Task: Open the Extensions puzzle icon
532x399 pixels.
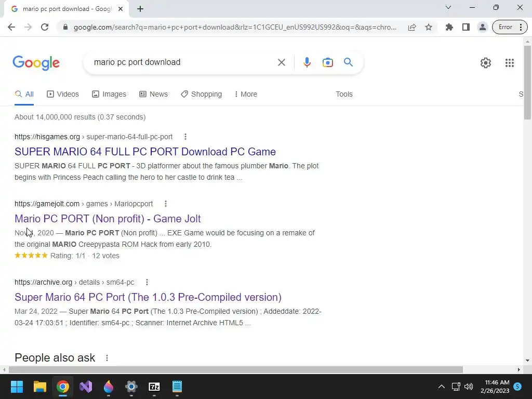Action: click(449, 27)
